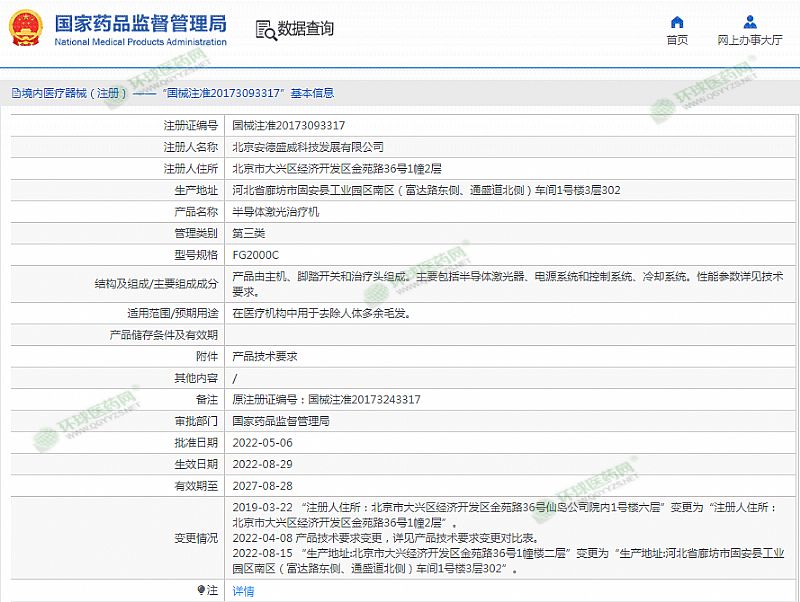
Task: Click the English National Medical Products Administration text
Action: pos(140,42)
